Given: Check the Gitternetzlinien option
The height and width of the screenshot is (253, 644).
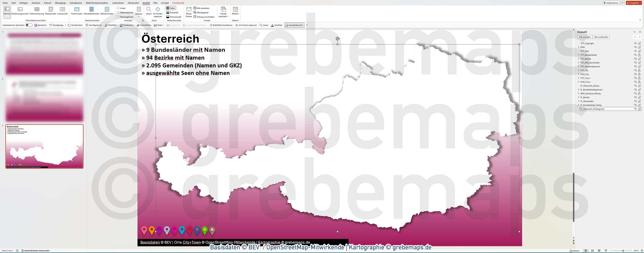Looking at the screenshot, I should point(118,12).
